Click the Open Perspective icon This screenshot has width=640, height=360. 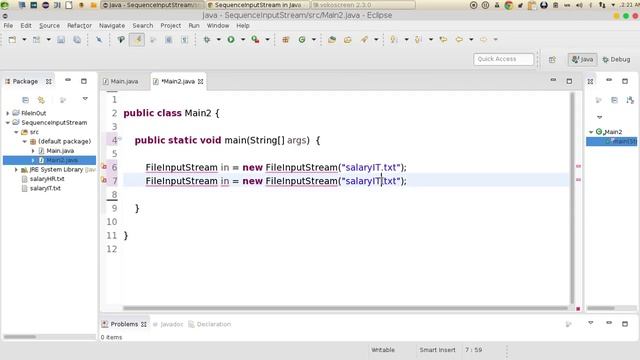pos(552,60)
